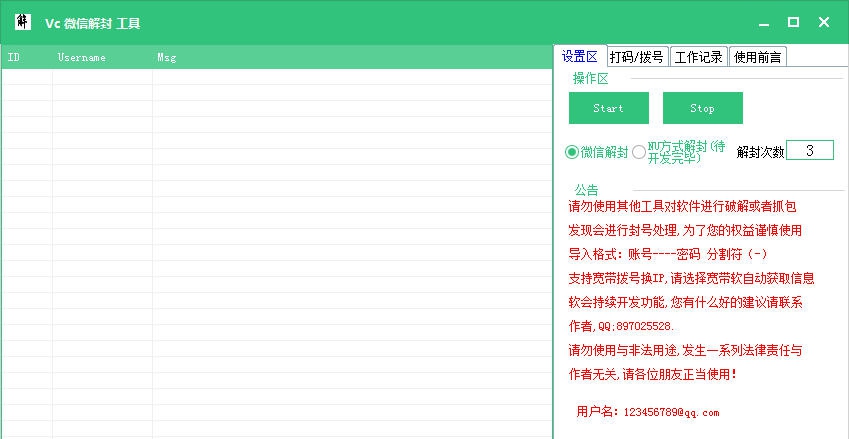Open the 打码/拨号 tab

(x=637, y=57)
